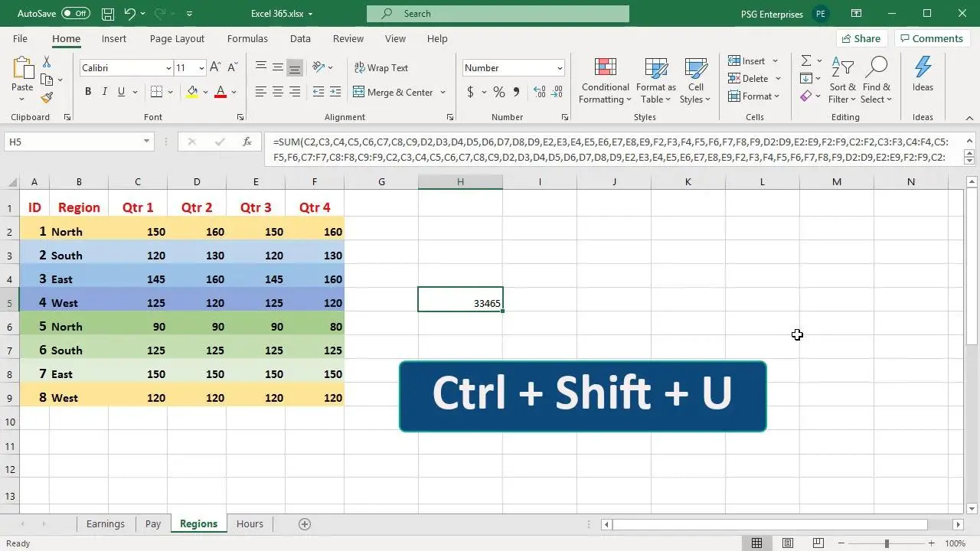The width and height of the screenshot is (980, 551).
Task: Apply Accounting dollar number format
Action: click(x=470, y=92)
